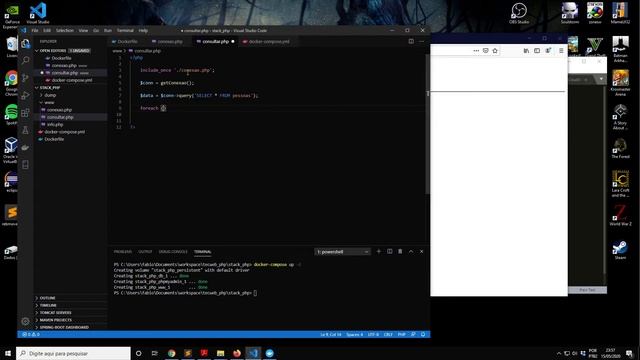Open the Search view in activity bar

click(25, 60)
